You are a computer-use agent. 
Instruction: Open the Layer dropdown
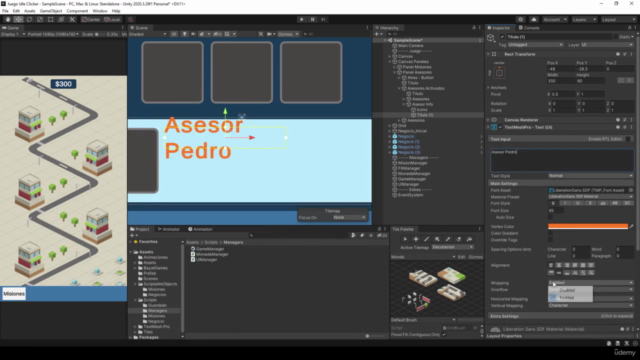[607, 44]
